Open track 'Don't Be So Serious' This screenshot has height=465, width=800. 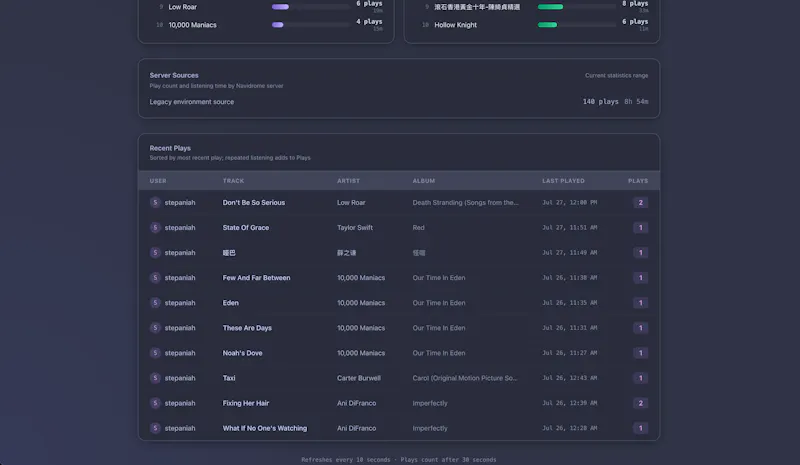(254, 203)
